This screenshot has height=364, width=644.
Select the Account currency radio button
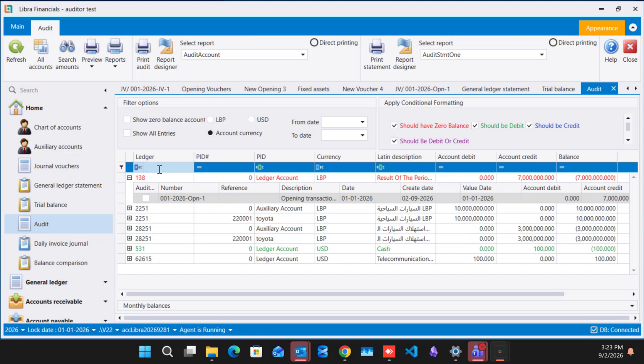tap(210, 133)
